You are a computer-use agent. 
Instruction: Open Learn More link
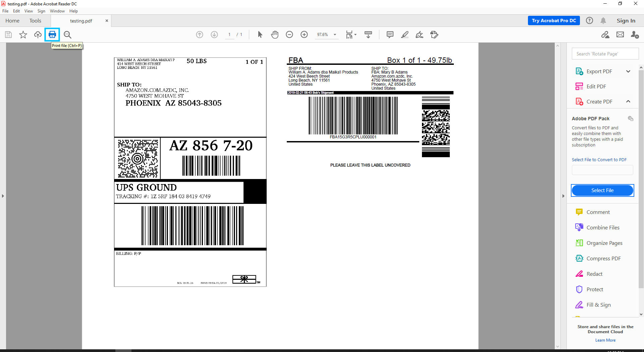click(605, 340)
